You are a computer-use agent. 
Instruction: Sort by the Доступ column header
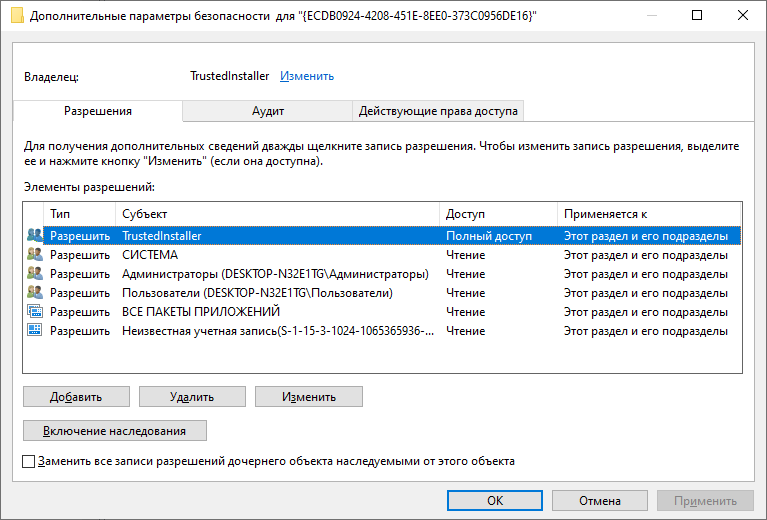[498, 214]
